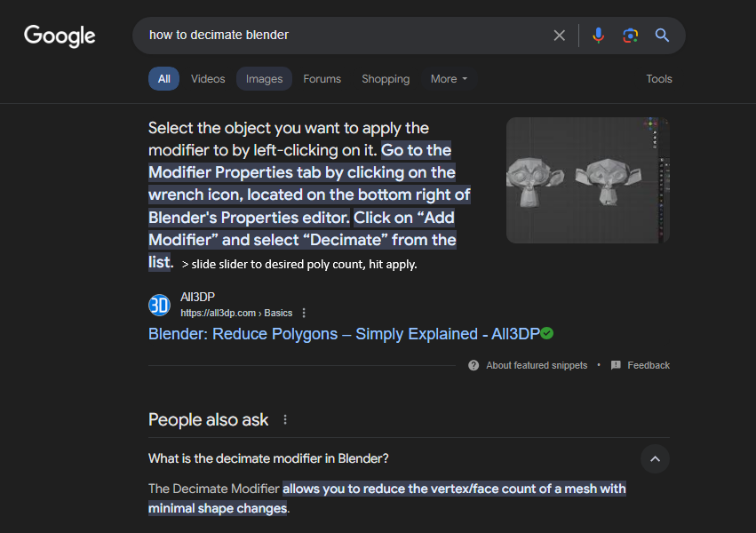756x533 pixels.
Task: Expand the More search filters dropdown
Action: [x=449, y=79]
